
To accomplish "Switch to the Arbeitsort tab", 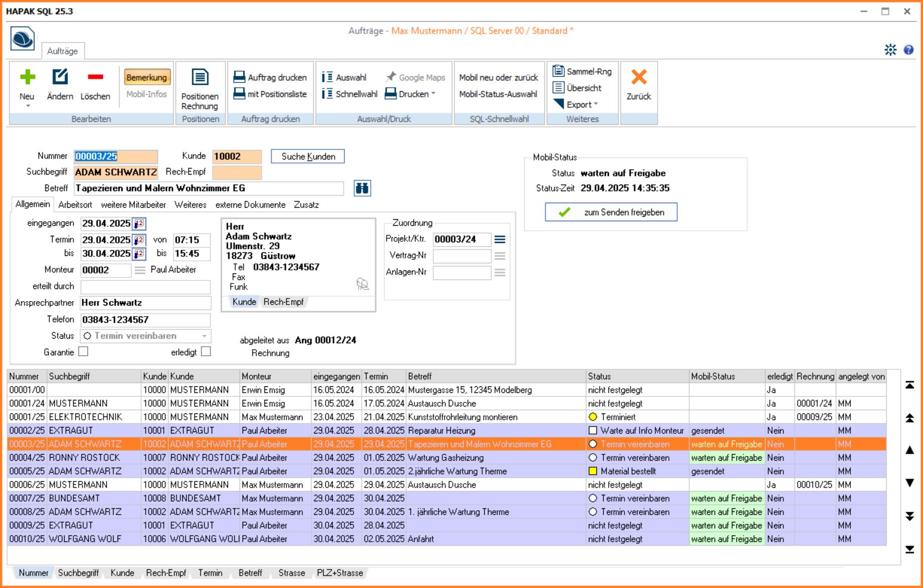I will click(x=75, y=205).
